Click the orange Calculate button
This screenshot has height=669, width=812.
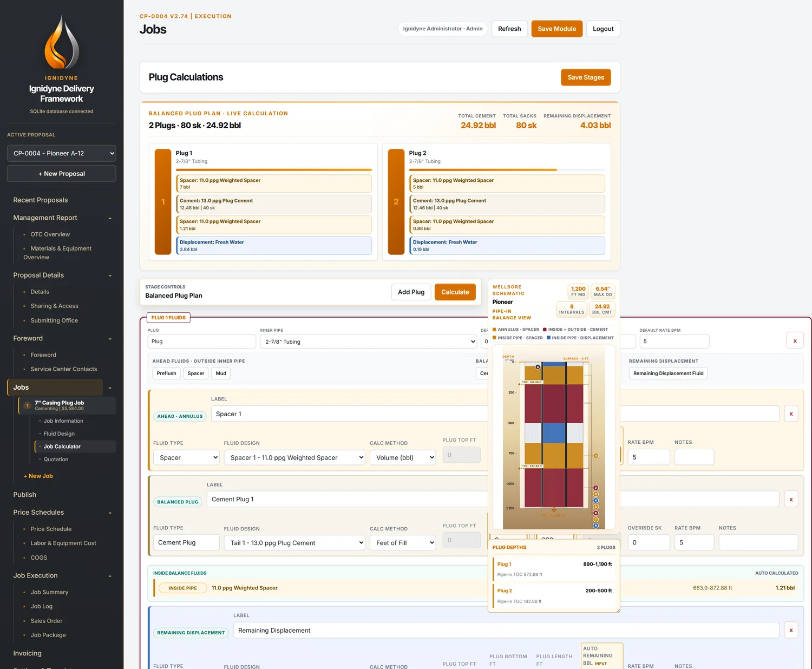click(455, 292)
